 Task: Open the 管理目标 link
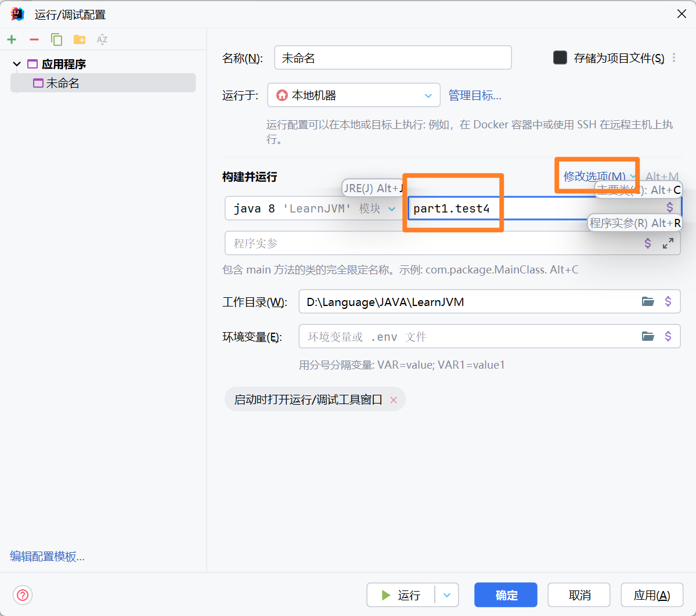[x=475, y=95]
